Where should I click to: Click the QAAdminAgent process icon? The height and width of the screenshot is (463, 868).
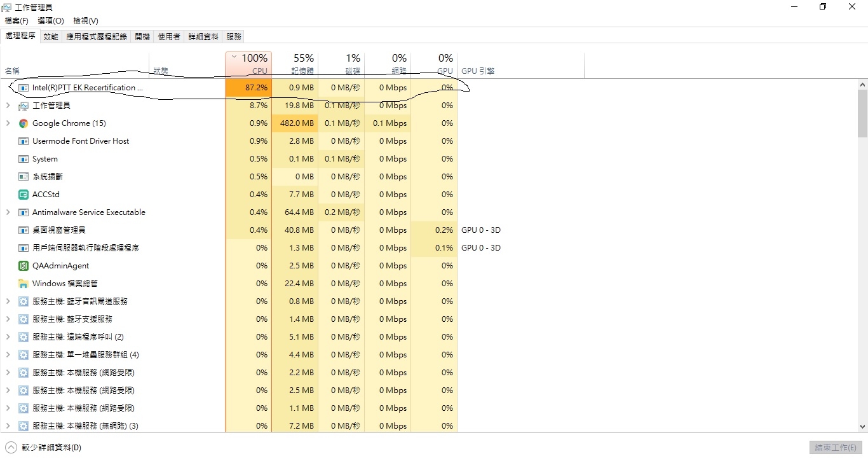click(x=24, y=266)
